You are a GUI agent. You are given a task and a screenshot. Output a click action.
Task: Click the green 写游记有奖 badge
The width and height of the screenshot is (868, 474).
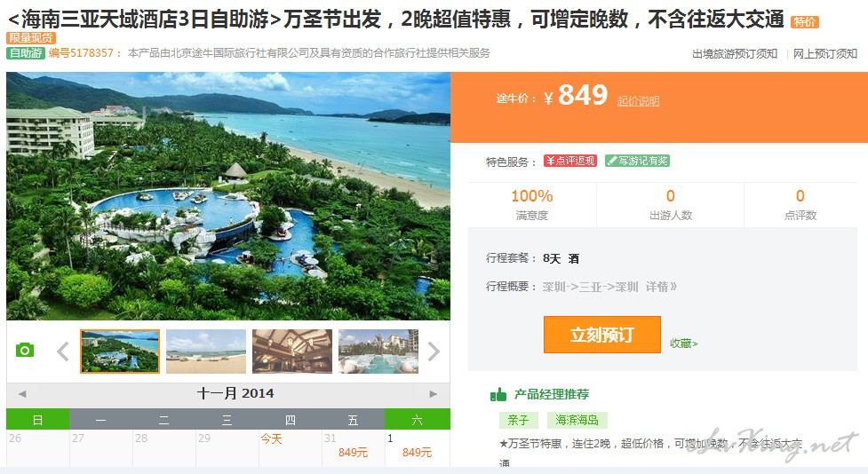tap(637, 161)
